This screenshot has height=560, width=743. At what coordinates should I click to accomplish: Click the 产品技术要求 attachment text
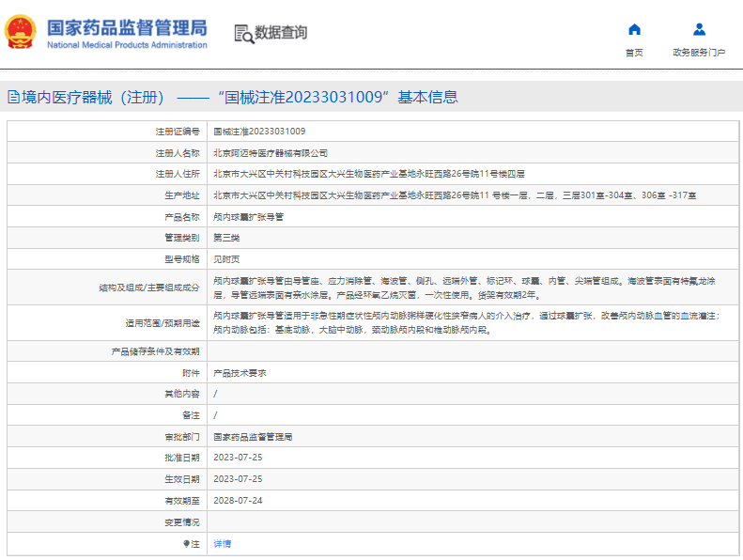pyautogui.click(x=240, y=373)
